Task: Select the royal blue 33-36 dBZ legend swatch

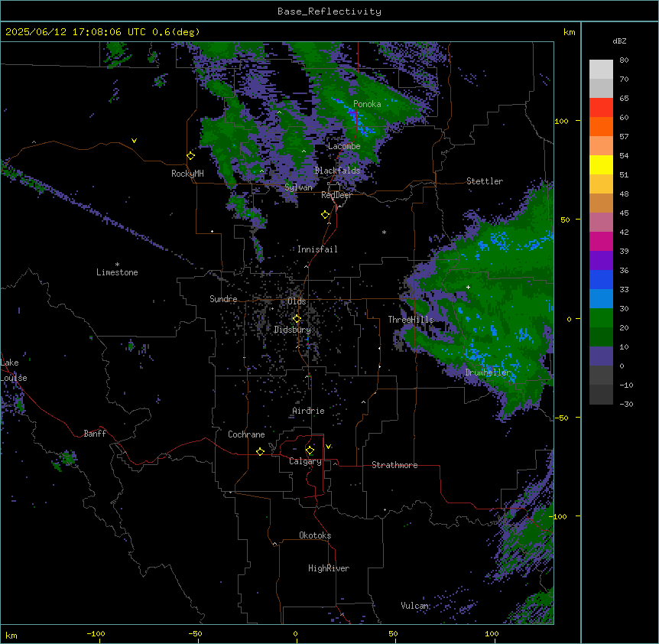Action: pos(601,279)
